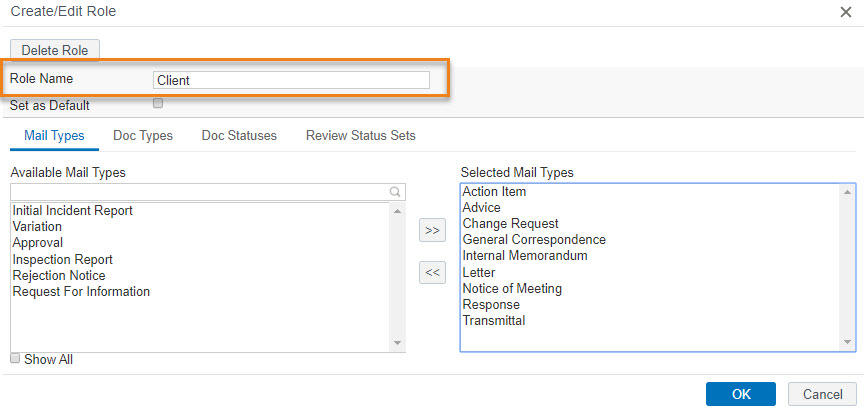Move selected items right with >> button
Viewport: 864px width, 413px height.
tap(432, 231)
